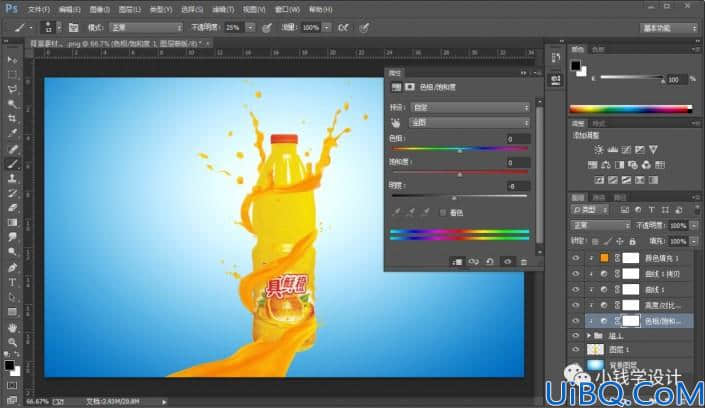Image resolution: width=705 pixels, height=408 pixels.
Task: Select the History Brush tool
Action: (12, 193)
